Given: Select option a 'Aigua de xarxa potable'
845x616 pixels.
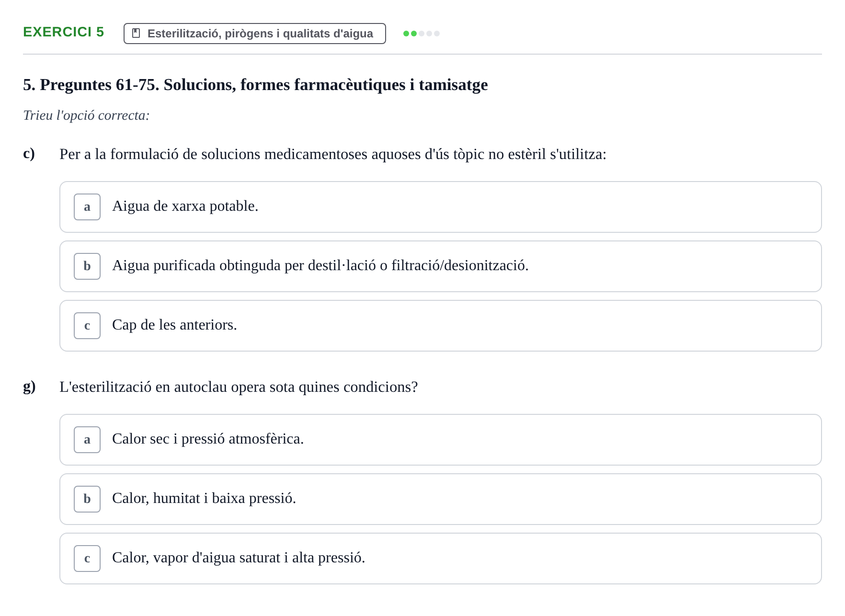Looking at the screenshot, I should (x=440, y=207).
